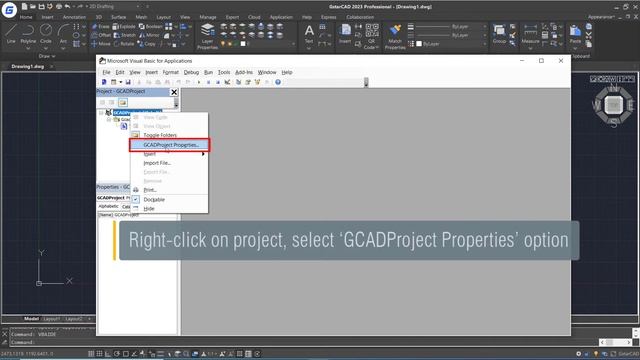Click the Measure tool
This screenshot has height=360, width=640.
click(530, 33)
